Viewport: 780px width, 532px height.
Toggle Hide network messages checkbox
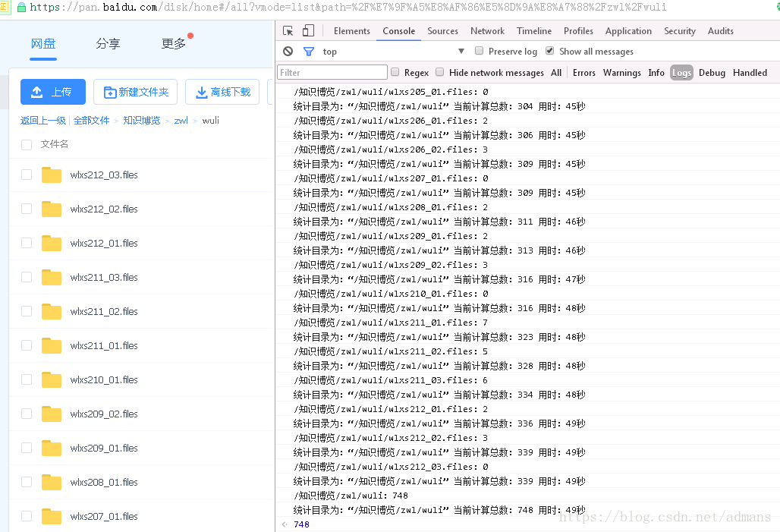click(440, 72)
